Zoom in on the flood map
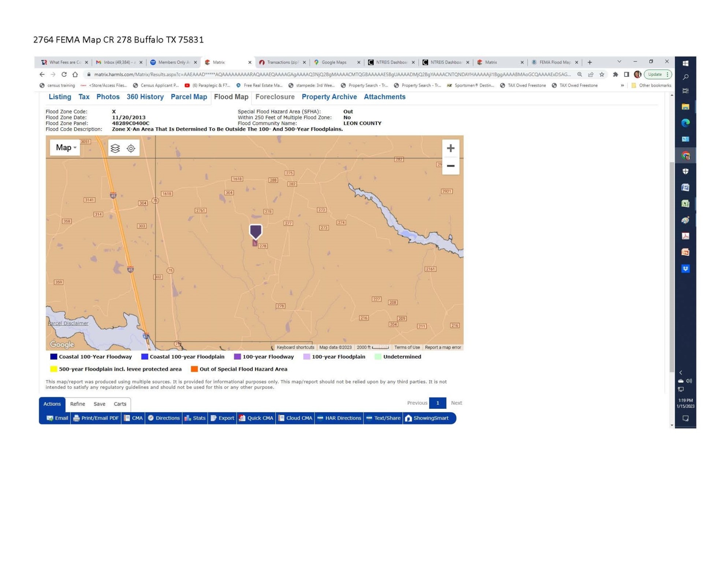The height and width of the screenshot is (562, 728). tap(450, 148)
